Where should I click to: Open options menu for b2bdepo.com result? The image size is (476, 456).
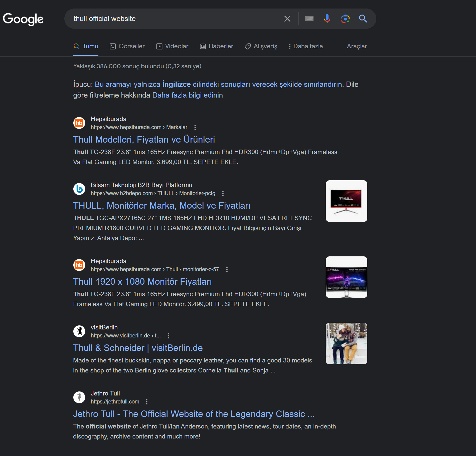[x=223, y=193]
